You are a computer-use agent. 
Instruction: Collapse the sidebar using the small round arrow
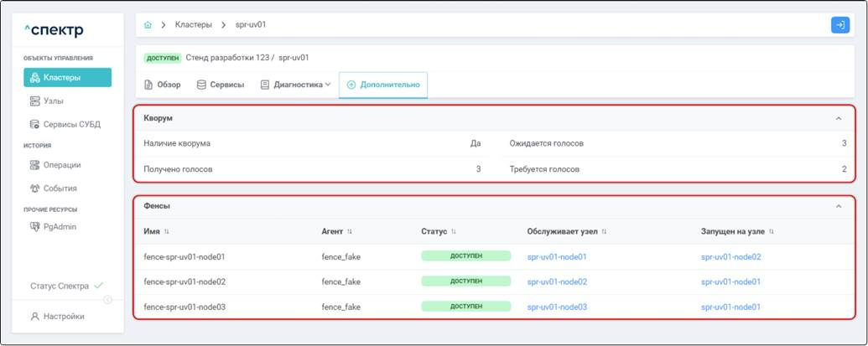click(x=107, y=300)
